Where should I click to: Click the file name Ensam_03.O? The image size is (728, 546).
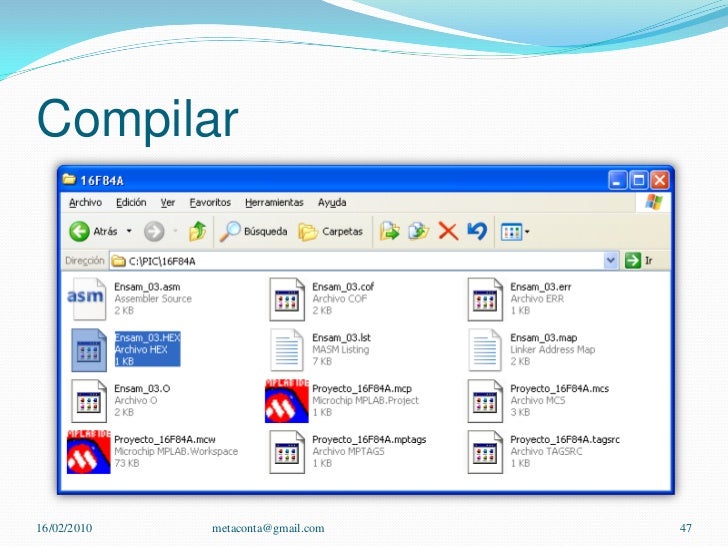pos(142,389)
